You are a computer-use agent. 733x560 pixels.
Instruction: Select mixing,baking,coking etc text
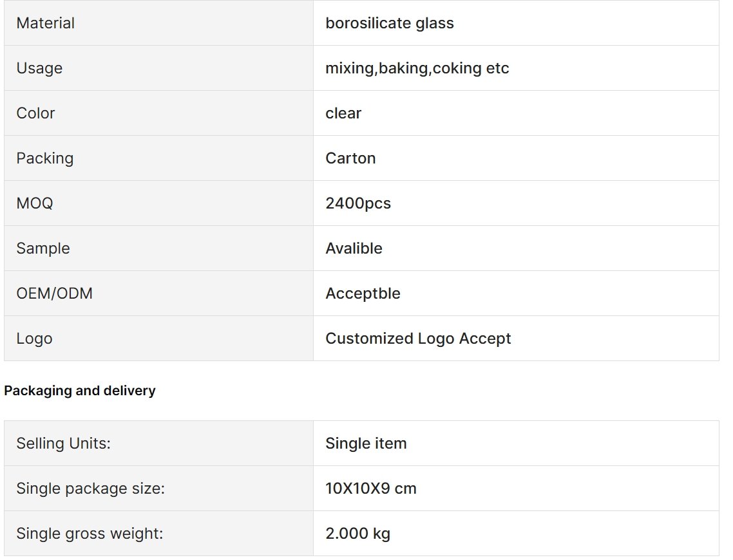(417, 68)
